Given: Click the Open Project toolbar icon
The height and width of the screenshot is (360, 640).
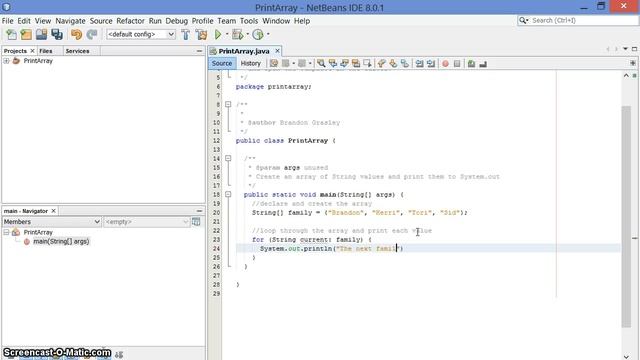Looking at the screenshot, I should pyautogui.click(x=41, y=35).
